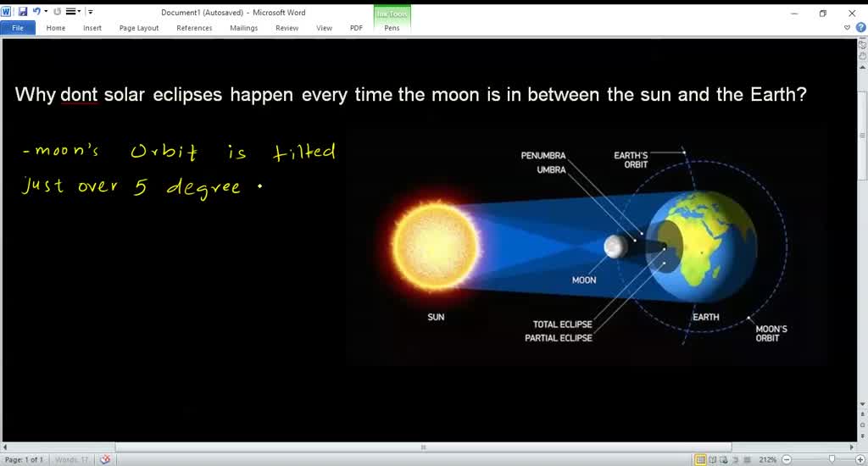Click the vertical scrollbar up arrow
Viewport: 868px width, 466px height.
click(x=862, y=67)
